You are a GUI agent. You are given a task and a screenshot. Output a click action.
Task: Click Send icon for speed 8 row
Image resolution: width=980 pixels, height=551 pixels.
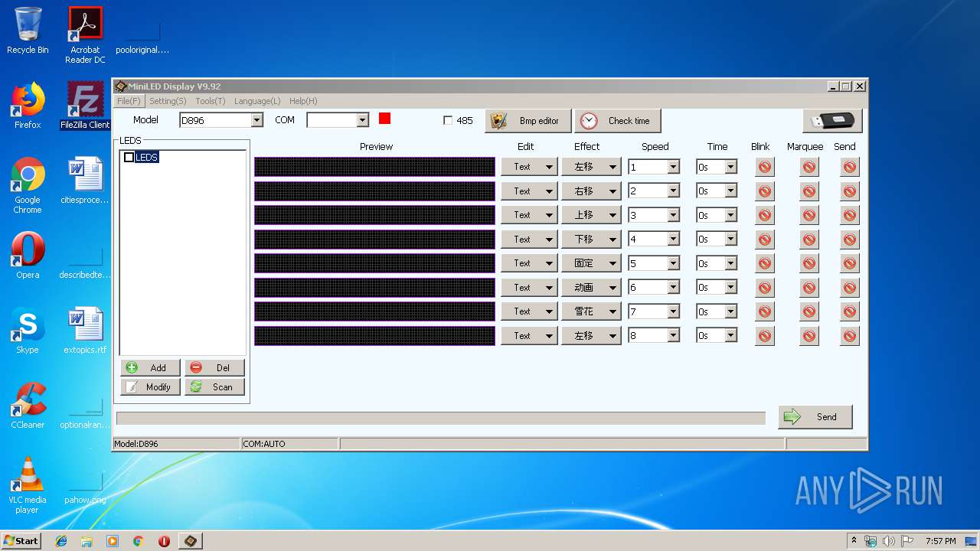tap(849, 336)
